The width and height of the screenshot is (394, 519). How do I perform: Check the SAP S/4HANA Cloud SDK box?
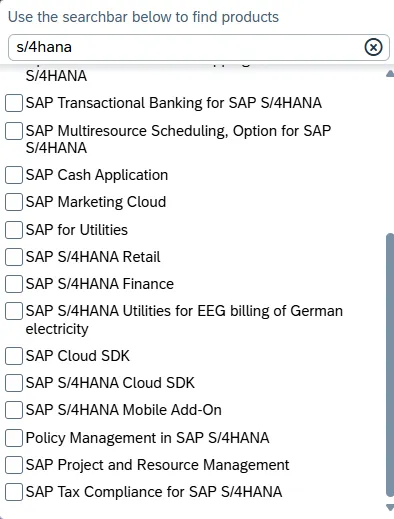[14, 383]
